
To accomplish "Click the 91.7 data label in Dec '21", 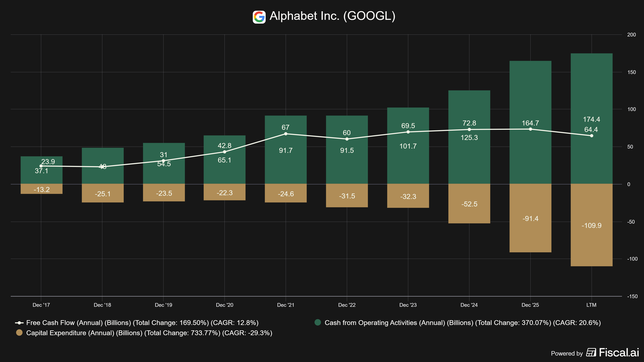I will pyautogui.click(x=286, y=150).
